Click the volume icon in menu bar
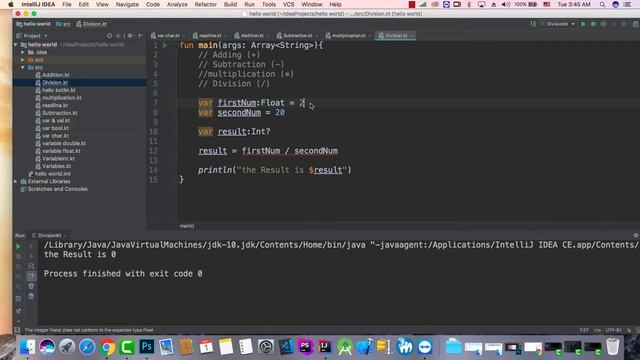The width and height of the screenshot is (640, 360). pos(506,4)
